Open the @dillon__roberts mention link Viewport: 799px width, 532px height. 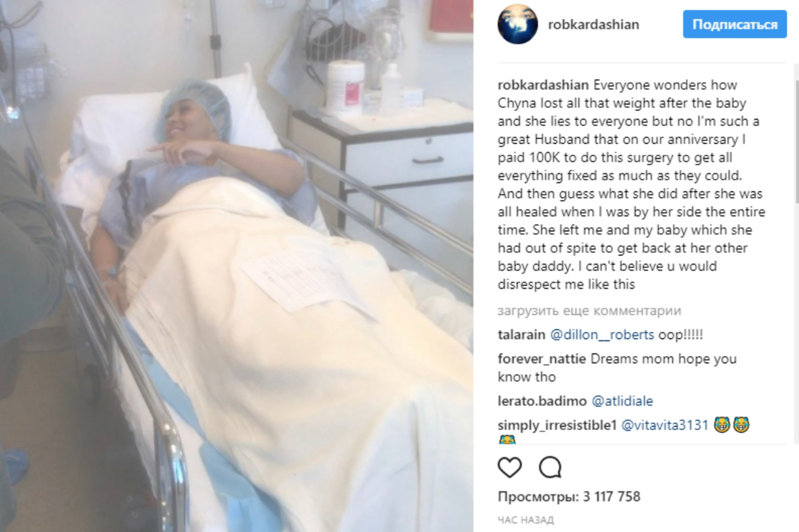[x=602, y=335]
